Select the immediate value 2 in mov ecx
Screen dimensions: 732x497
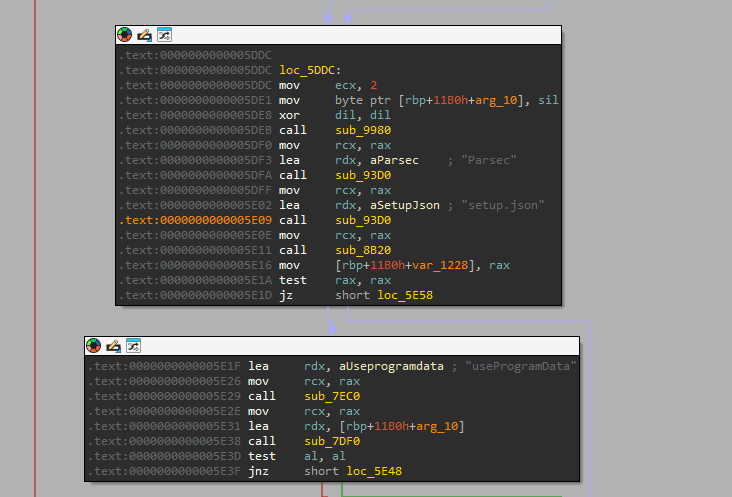(373, 85)
